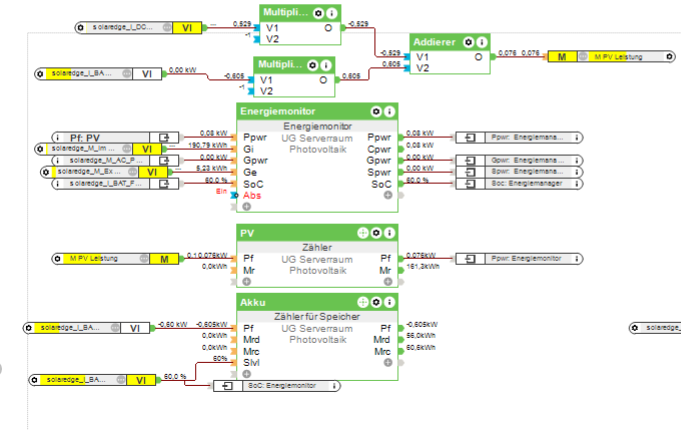Click info icon of first Multipli block
This screenshot has height=430, width=681.
[x=331, y=13]
